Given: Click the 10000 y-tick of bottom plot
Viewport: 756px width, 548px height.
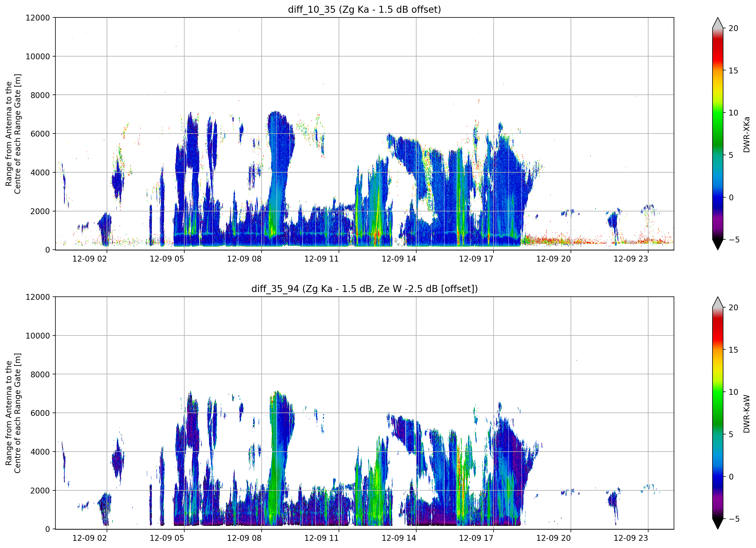Looking at the screenshot, I should coord(38,336).
